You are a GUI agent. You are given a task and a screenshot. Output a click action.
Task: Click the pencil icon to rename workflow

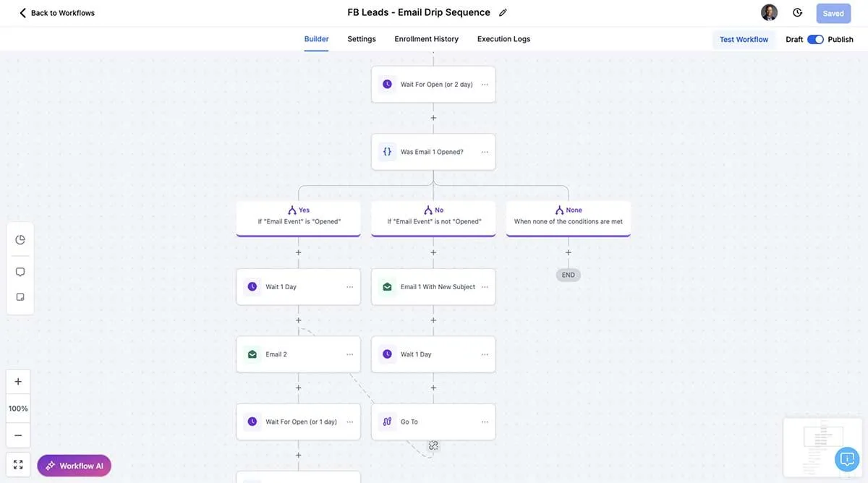click(x=503, y=12)
